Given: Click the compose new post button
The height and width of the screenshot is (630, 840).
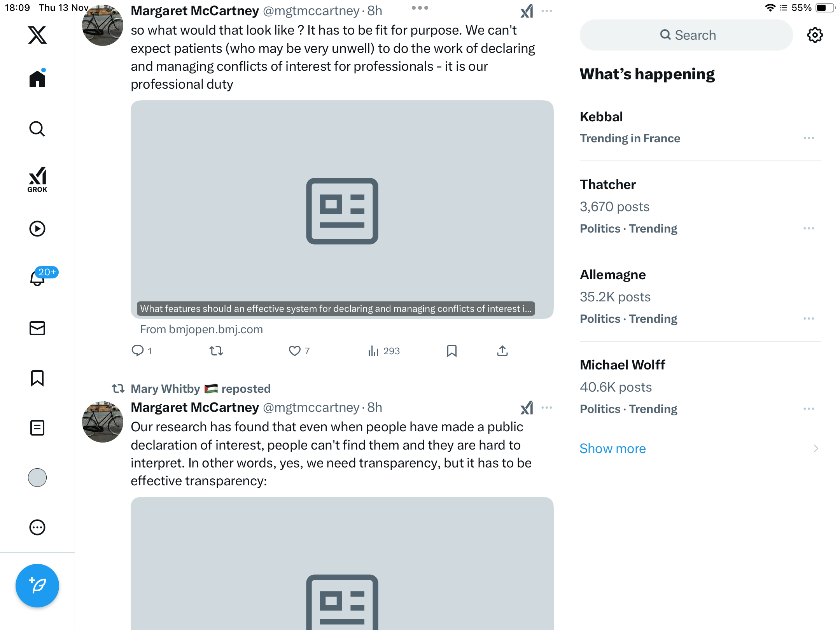Looking at the screenshot, I should click(37, 586).
